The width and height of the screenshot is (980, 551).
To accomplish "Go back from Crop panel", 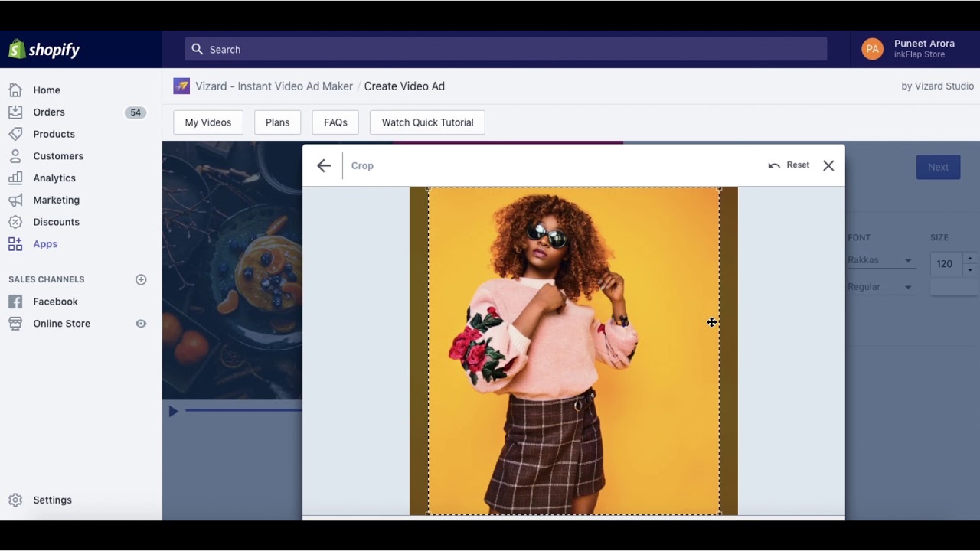I will coord(324,165).
